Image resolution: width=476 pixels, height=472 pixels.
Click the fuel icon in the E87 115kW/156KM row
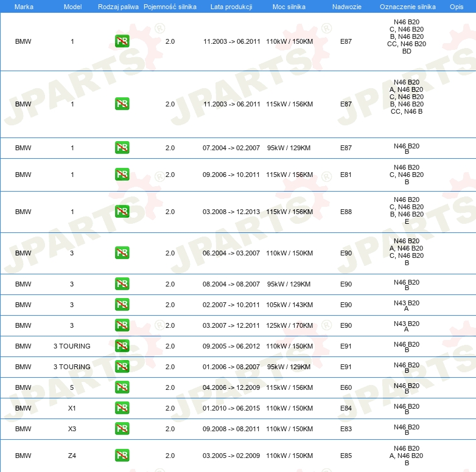coord(122,104)
